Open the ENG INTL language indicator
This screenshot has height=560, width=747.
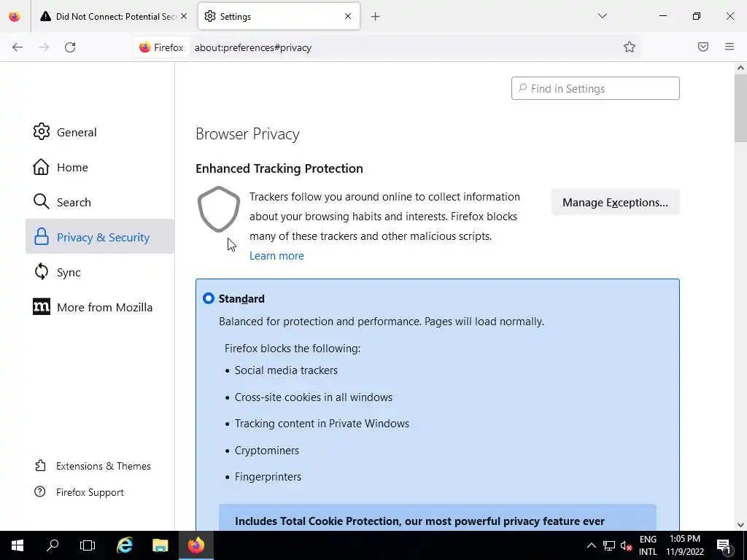tap(648, 545)
